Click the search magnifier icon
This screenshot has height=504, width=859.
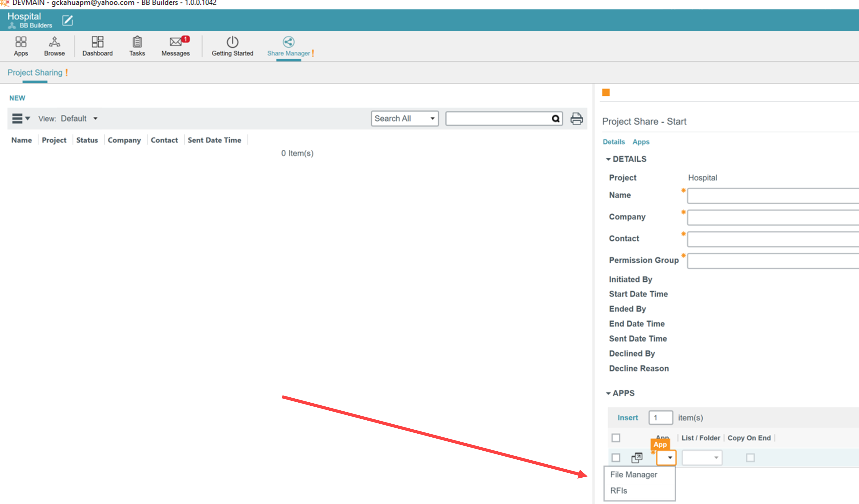(555, 119)
